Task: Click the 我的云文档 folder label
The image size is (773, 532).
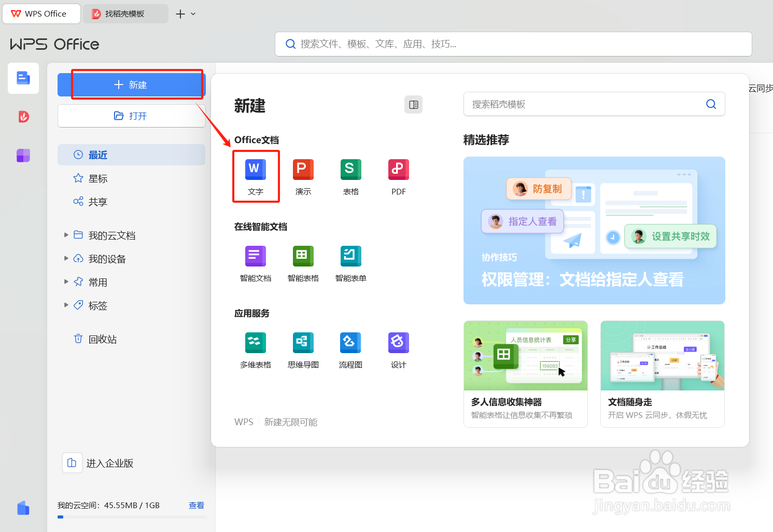Action: point(112,235)
